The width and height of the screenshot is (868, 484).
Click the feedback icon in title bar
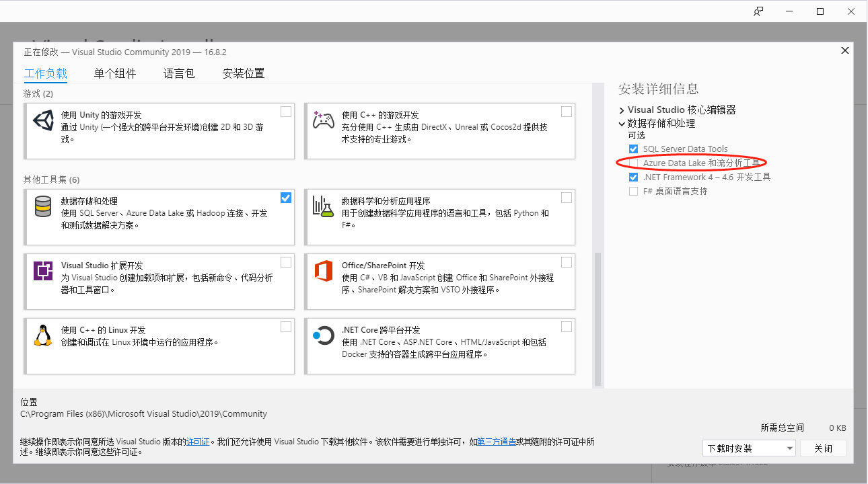pyautogui.click(x=759, y=11)
